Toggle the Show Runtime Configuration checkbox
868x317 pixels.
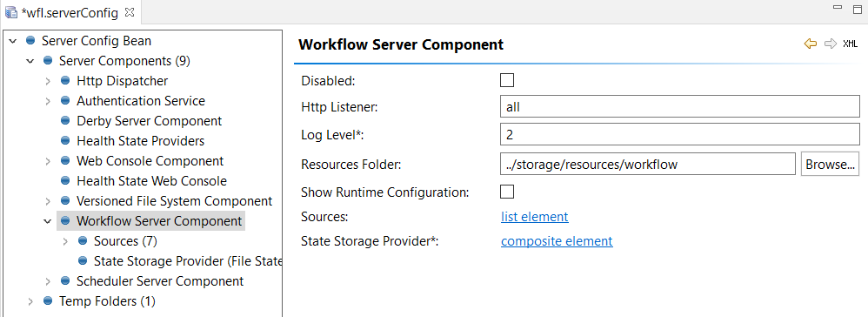pos(506,192)
